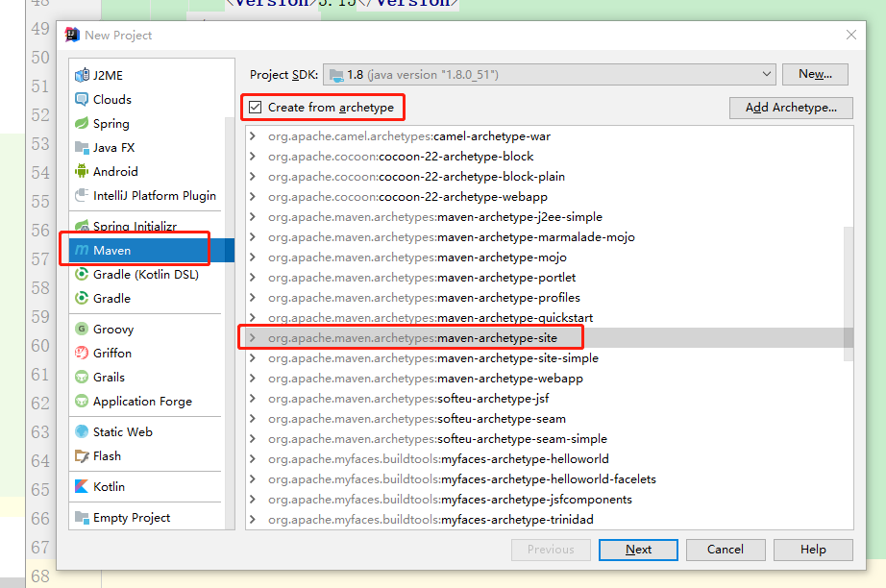Click the project type list scrollbar
This screenshot has height=588, width=886.
pos(230,322)
